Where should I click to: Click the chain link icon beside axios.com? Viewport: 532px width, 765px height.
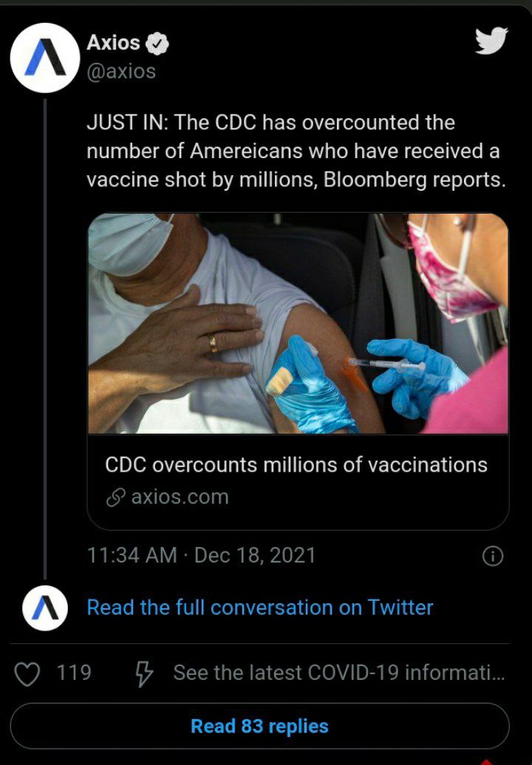coord(115,497)
